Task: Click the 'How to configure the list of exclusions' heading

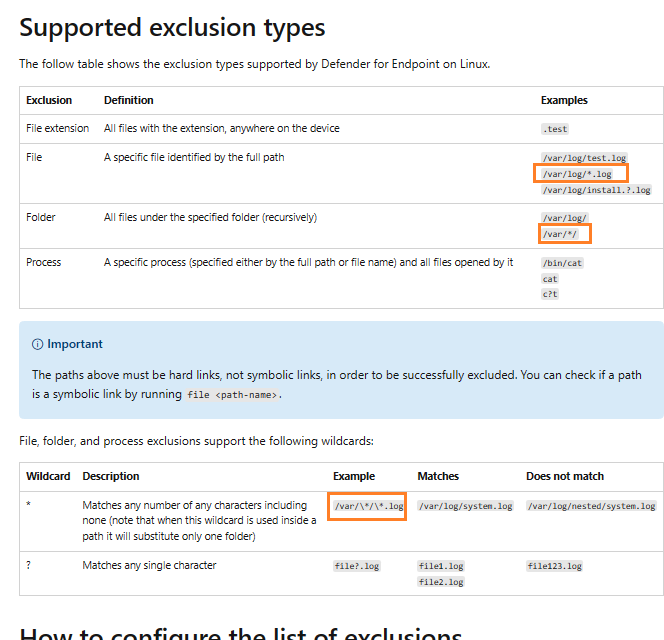Action: tap(241, 633)
